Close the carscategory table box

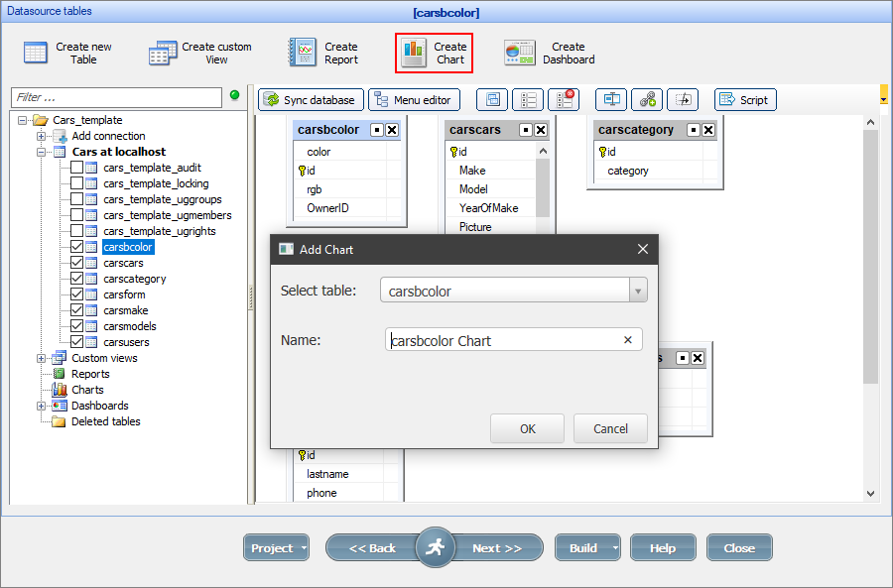pyautogui.click(x=709, y=130)
